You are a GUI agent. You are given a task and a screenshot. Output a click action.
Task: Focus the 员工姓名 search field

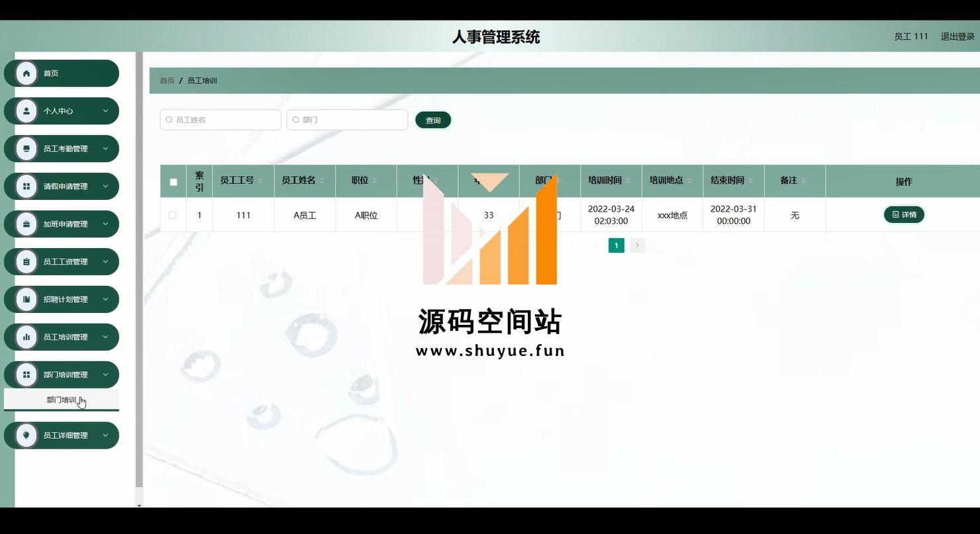tap(220, 120)
